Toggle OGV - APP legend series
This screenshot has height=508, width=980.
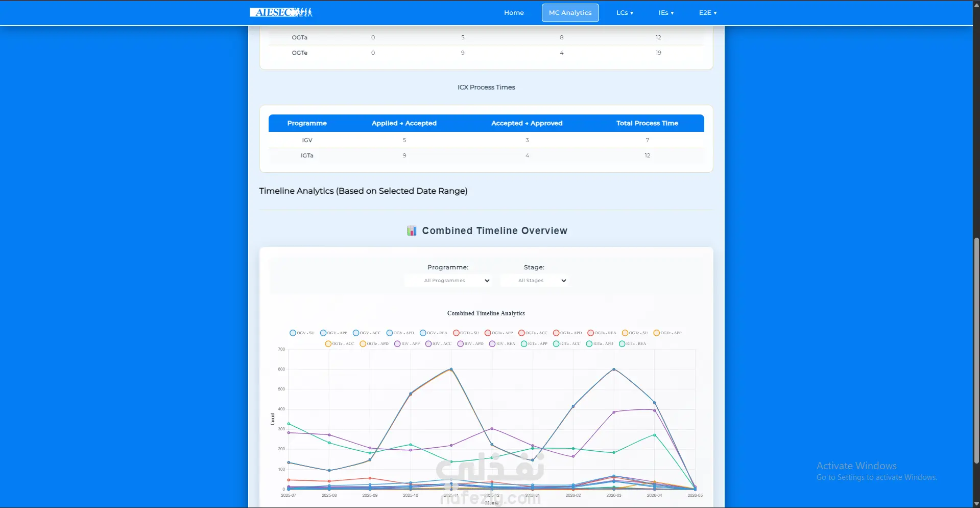coord(333,333)
